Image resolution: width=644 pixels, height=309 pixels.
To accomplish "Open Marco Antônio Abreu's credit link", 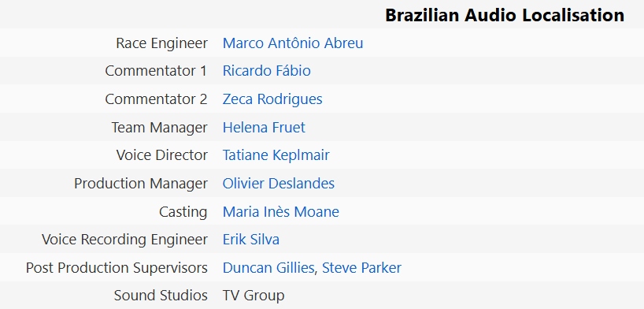I will click(x=293, y=43).
